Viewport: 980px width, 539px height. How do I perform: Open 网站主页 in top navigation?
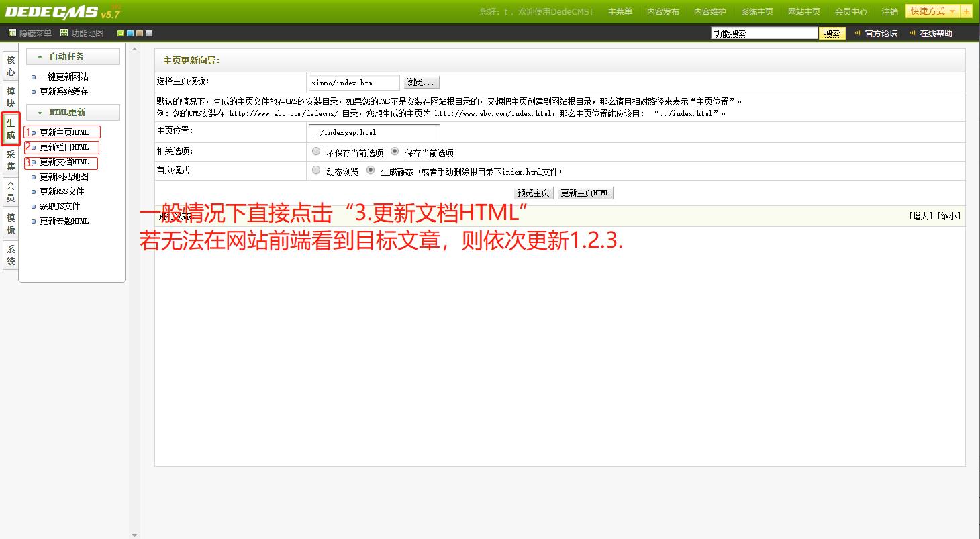[x=804, y=12]
